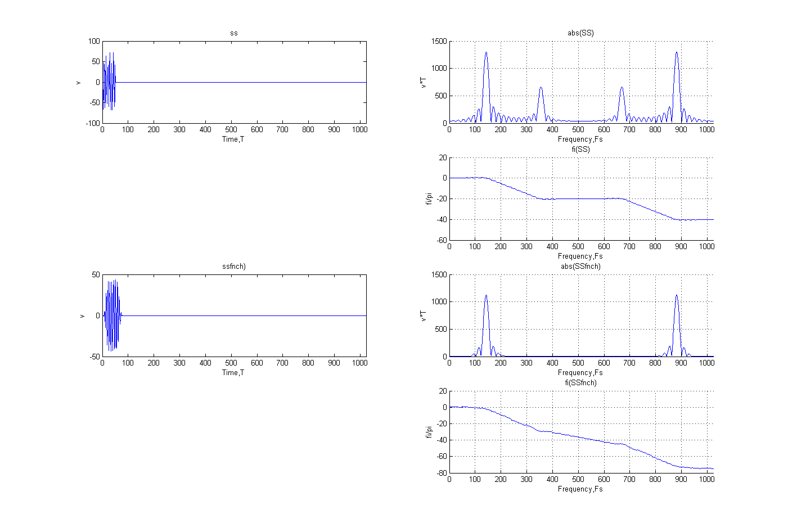The height and width of the screenshot is (532, 788).
Task: Click the 'ss' plot title
Action: (x=234, y=33)
